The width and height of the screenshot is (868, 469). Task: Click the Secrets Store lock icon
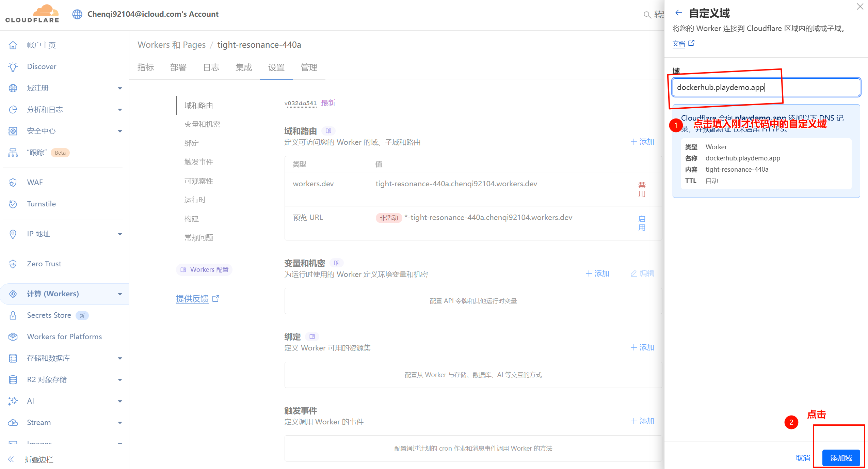coord(13,315)
